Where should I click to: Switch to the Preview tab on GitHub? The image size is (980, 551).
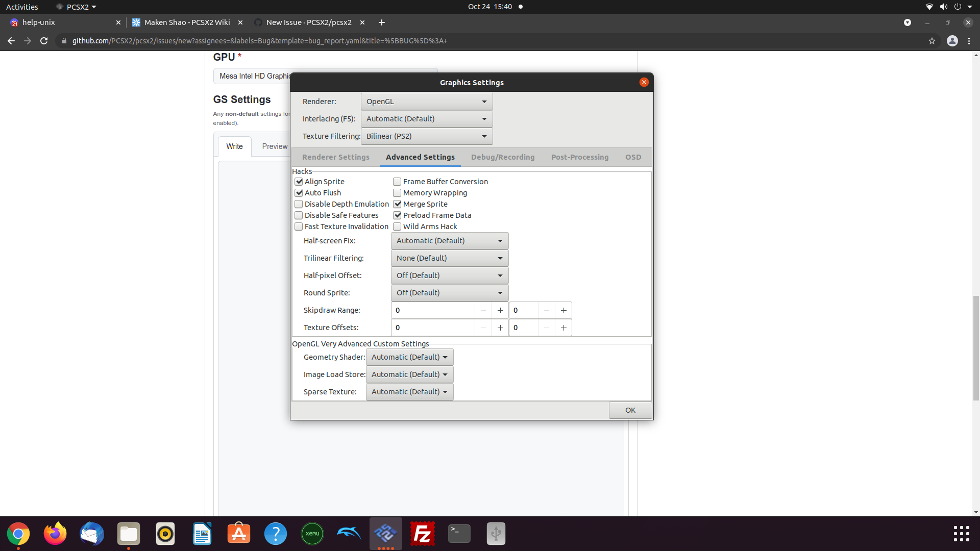click(x=275, y=146)
